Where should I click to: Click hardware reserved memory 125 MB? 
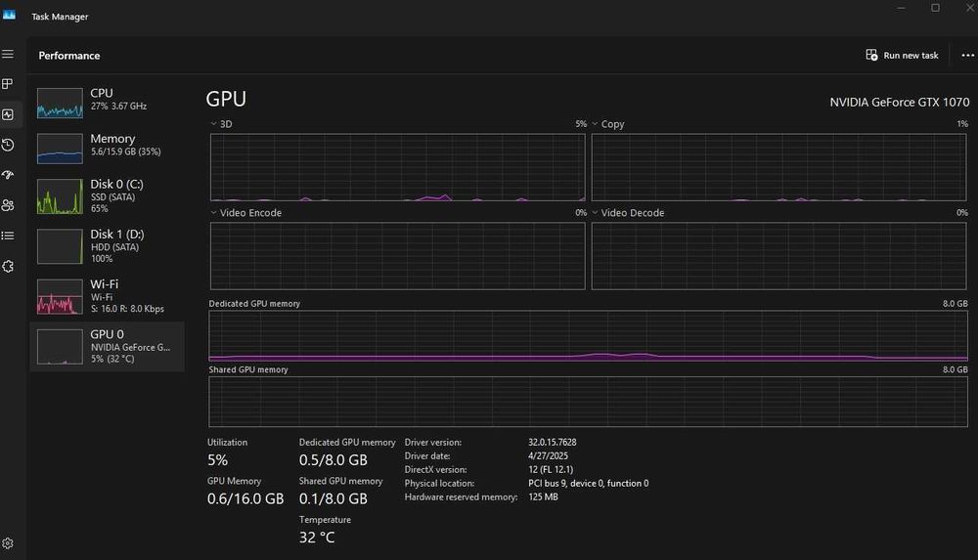543,497
